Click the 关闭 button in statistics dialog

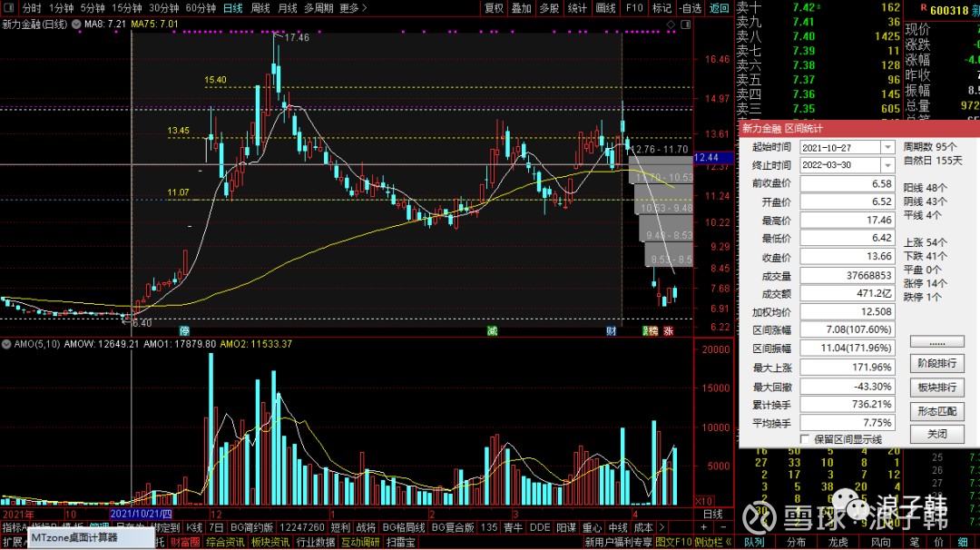click(x=936, y=434)
